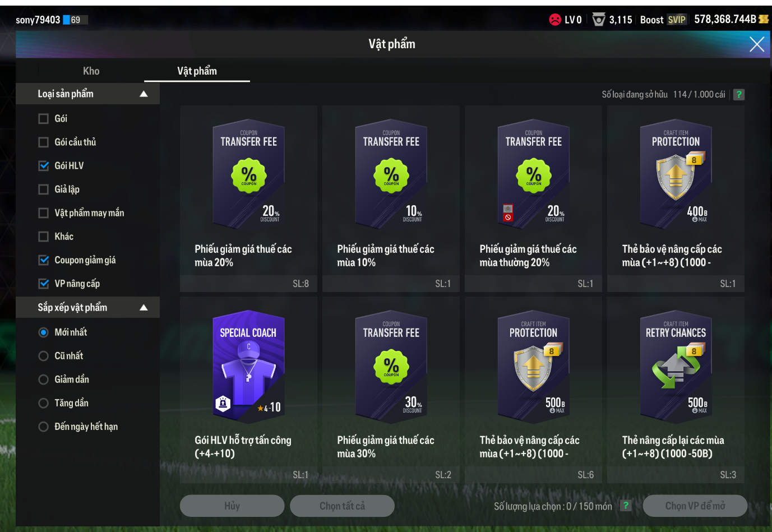Click the Chọn tất cả button
Image resolution: width=772 pixels, height=532 pixels.
pyautogui.click(x=342, y=506)
